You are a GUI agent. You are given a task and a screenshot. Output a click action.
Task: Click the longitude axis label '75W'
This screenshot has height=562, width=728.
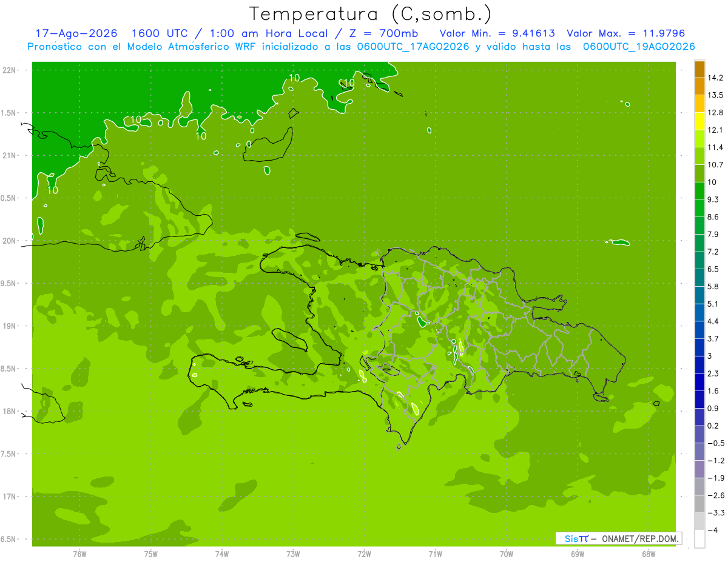(151, 554)
